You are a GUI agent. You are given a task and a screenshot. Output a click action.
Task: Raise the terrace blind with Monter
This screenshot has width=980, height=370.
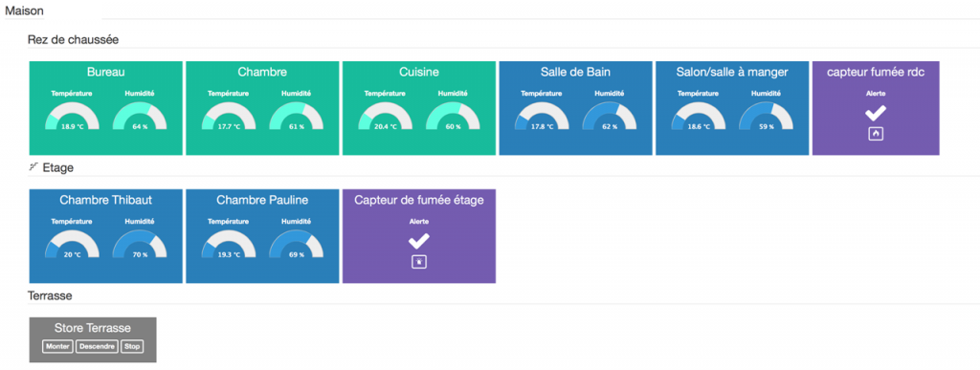click(57, 346)
